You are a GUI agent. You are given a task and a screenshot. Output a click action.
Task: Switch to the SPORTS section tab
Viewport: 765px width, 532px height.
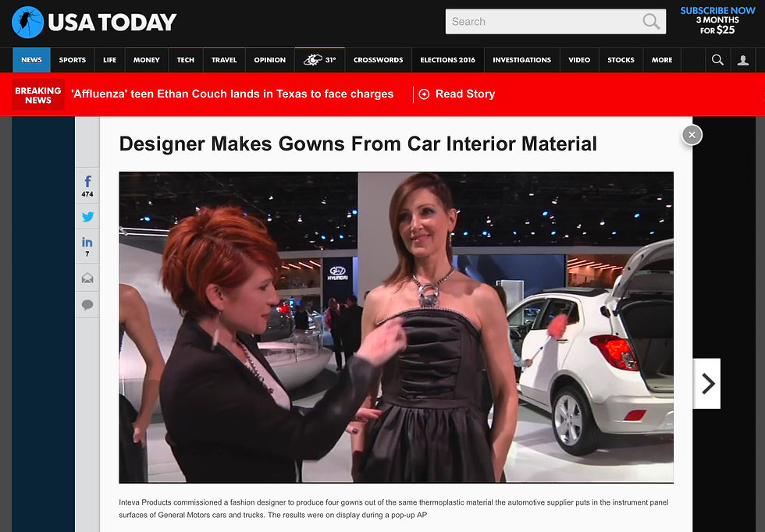(72, 59)
